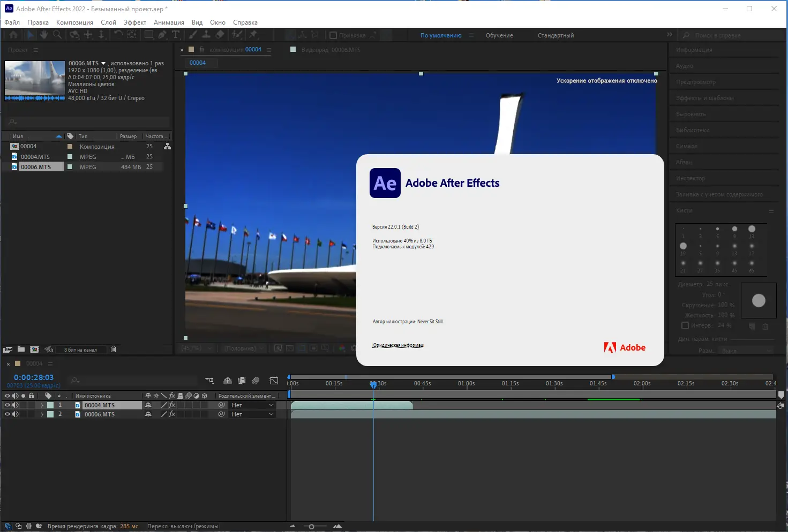Open the Эффект menu

coord(134,22)
